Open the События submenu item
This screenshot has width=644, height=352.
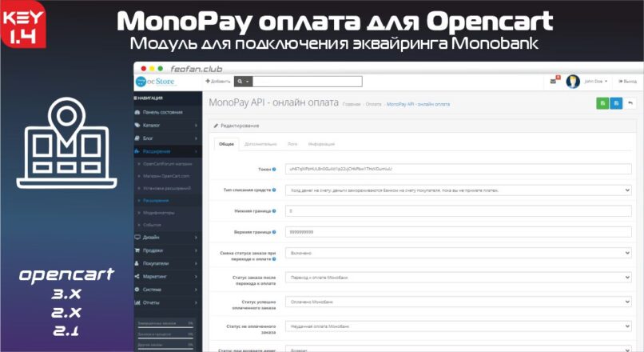coord(152,225)
